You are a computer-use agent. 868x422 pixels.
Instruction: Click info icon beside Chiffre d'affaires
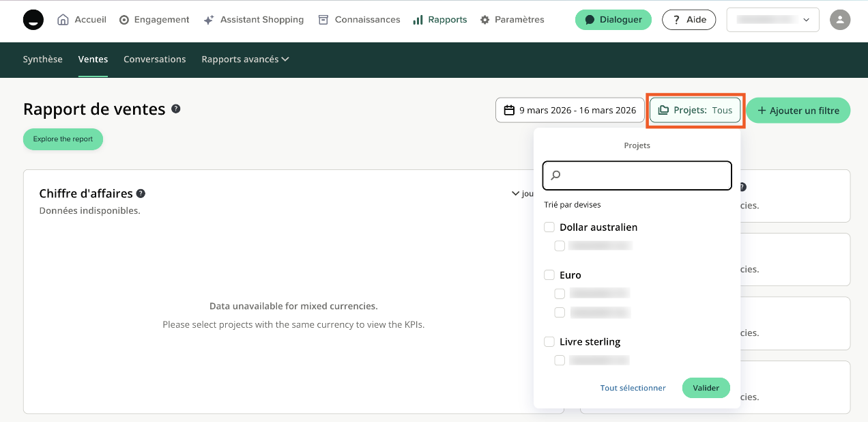coord(141,194)
